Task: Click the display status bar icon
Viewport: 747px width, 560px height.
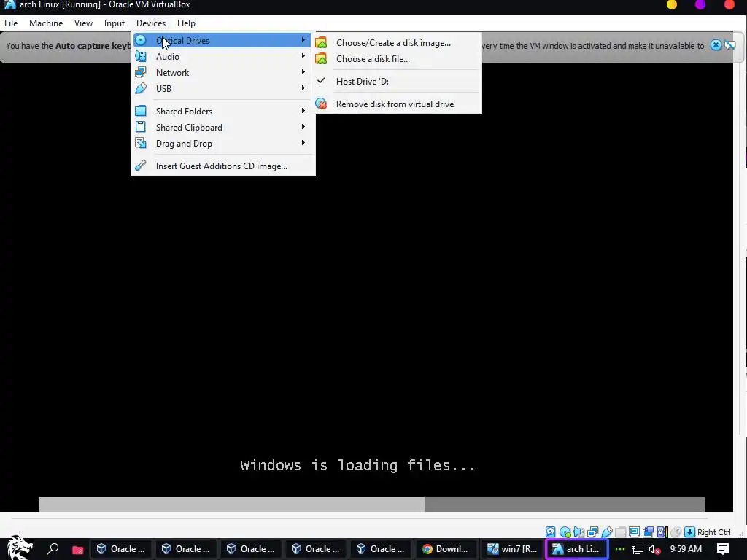Action: tap(634, 532)
